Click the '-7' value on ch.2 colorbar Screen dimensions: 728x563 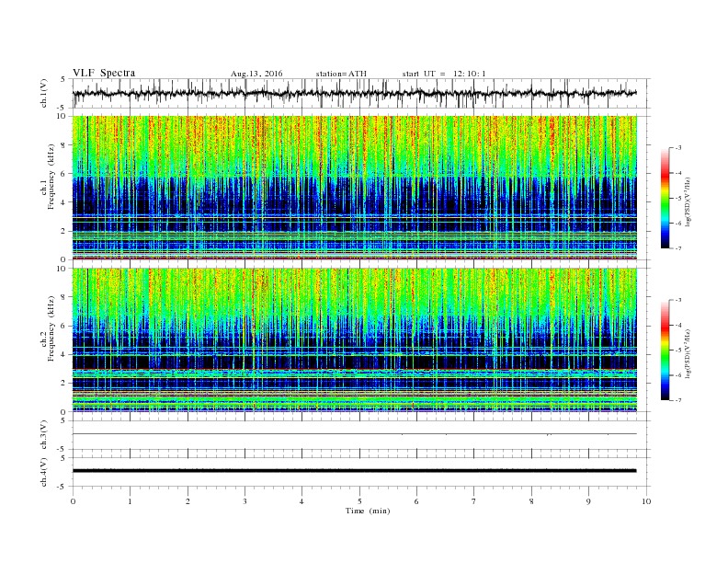click(677, 400)
